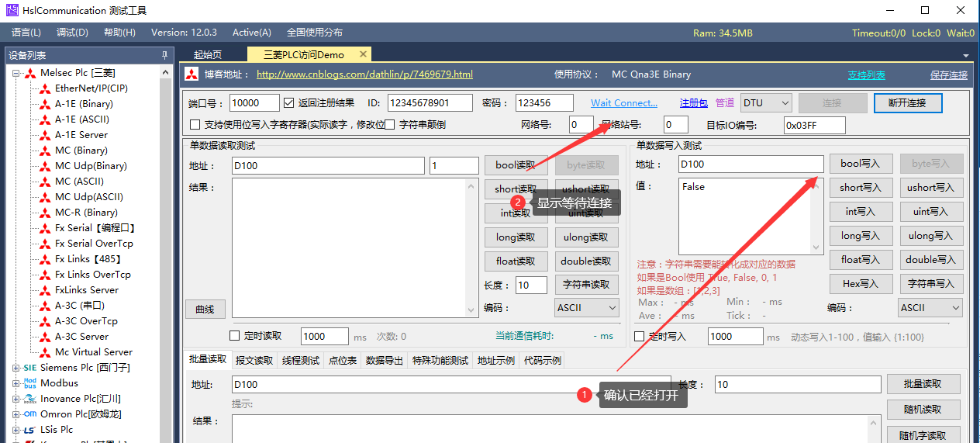Screen dimensions: 980x443
Task: Click the write-test 地址 D100 field
Action: tap(751, 164)
